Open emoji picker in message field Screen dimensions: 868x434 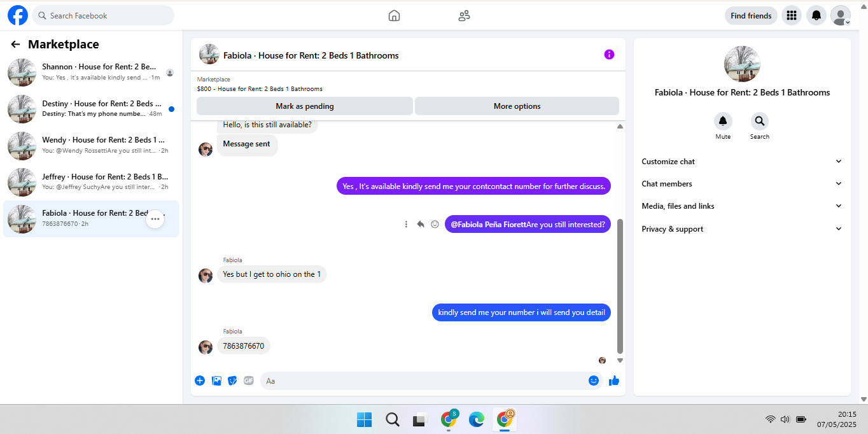click(x=594, y=381)
